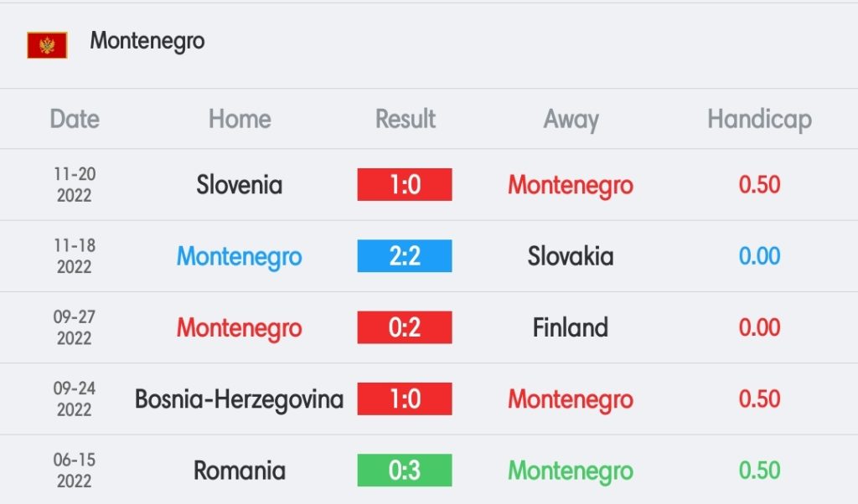The height and width of the screenshot is (504, 858).
Task: Click the 11-20 2022 match date
Action: (x=75, y=184)
